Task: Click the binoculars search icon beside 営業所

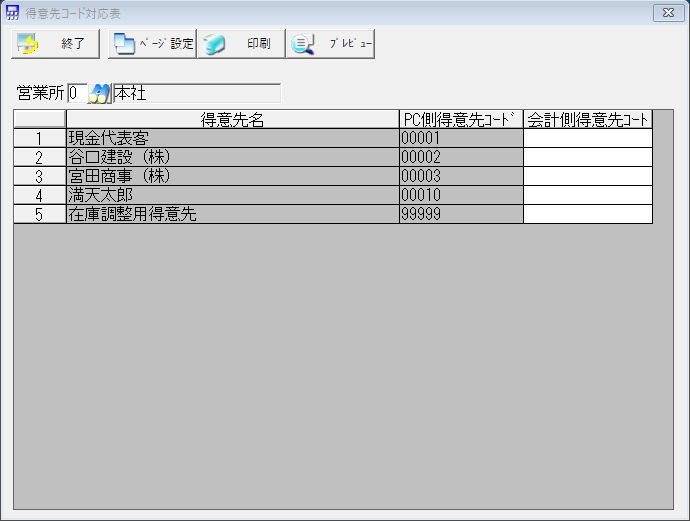Action: click(x=100, y=94)
